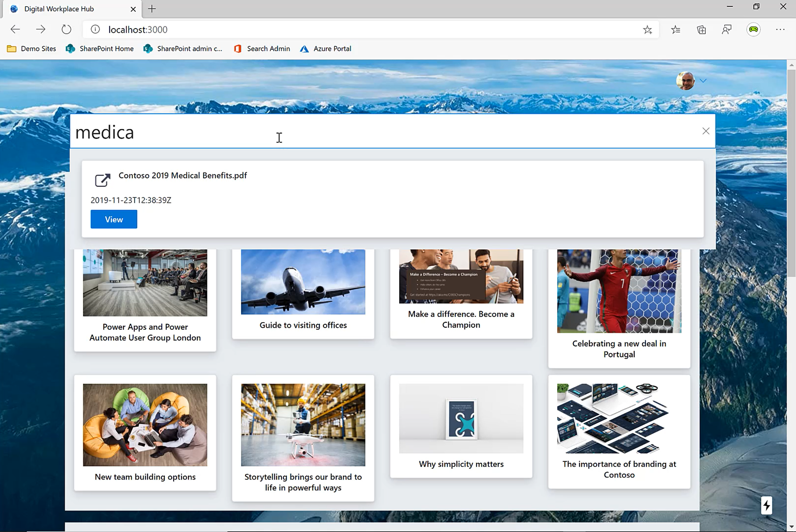This screenshot has width=796, height=532.
Task: Open the Power Apps User Group London image
Action: point(145,282)
